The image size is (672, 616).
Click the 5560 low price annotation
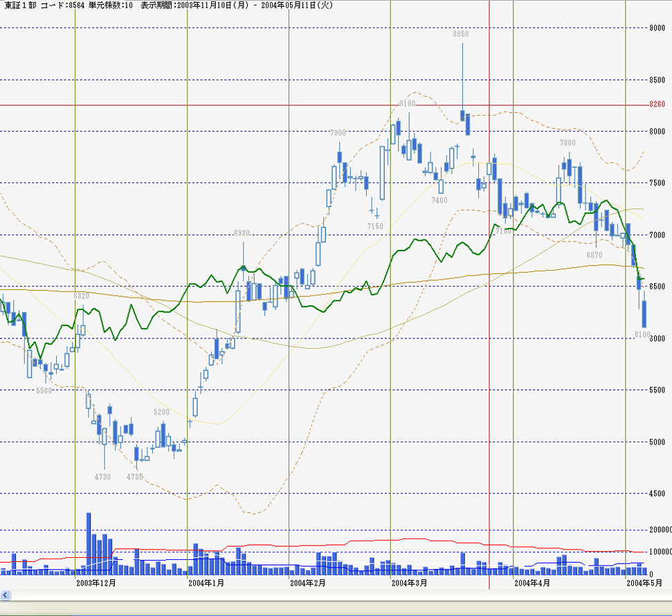(44, 391)
